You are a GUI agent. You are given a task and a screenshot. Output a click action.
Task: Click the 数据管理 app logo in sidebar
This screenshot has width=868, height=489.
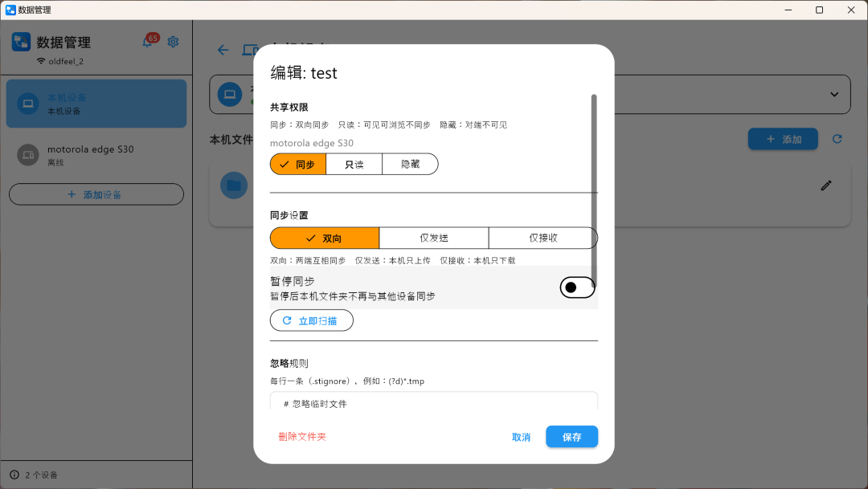click(21, 42)
